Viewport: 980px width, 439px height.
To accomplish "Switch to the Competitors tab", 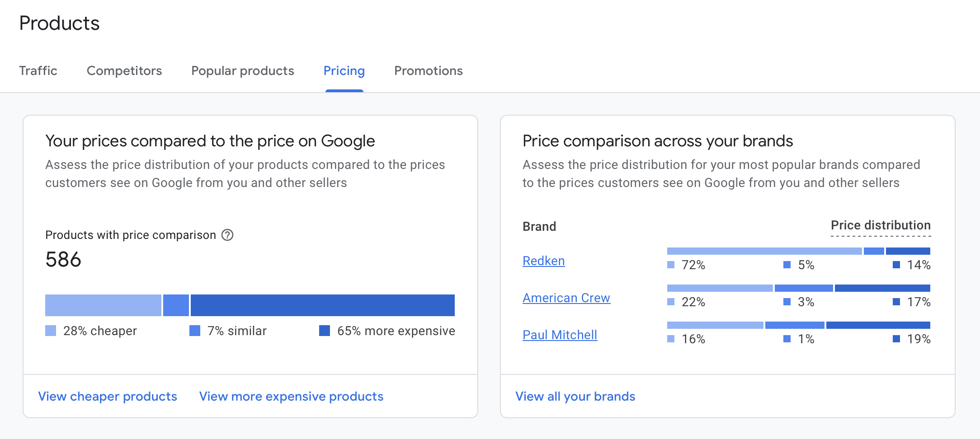I will 124,71.
